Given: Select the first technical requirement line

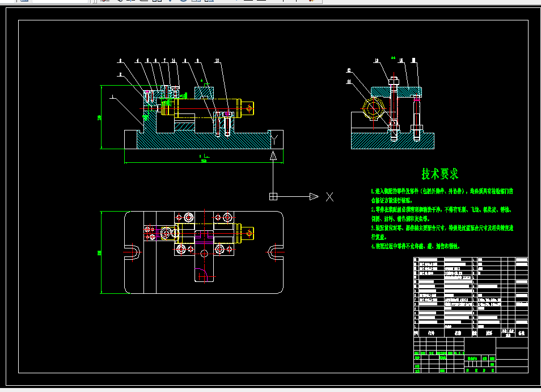Looking at the screenshot, I should (441, 192).
